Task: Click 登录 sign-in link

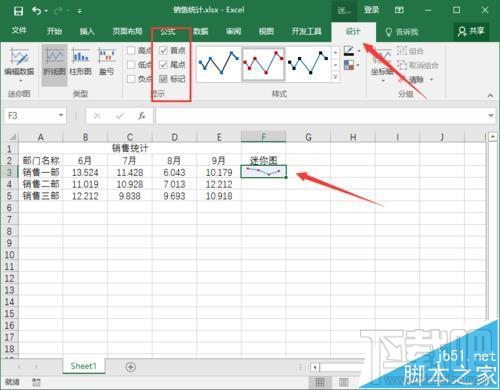Action: 372,10
